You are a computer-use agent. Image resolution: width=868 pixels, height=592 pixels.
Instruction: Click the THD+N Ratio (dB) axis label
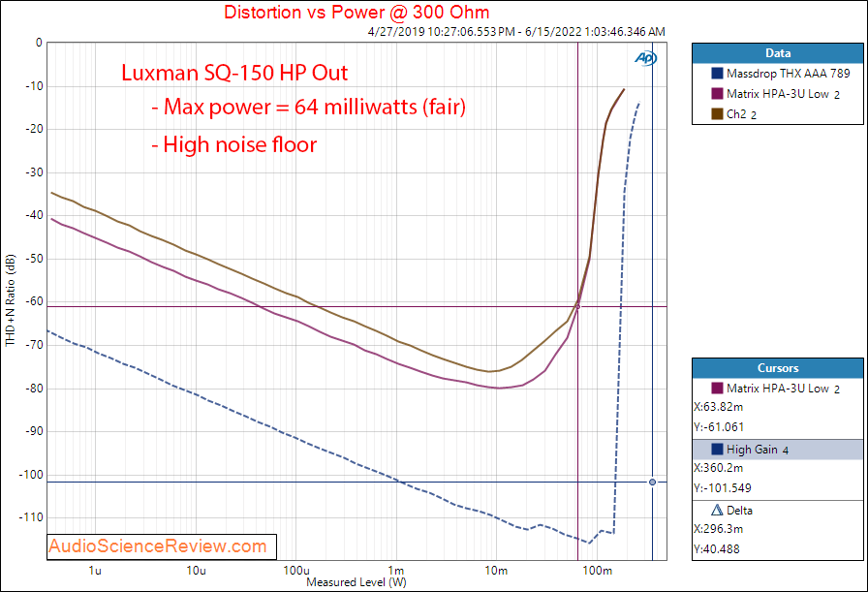pyautogui.click(x=10, y=300)
